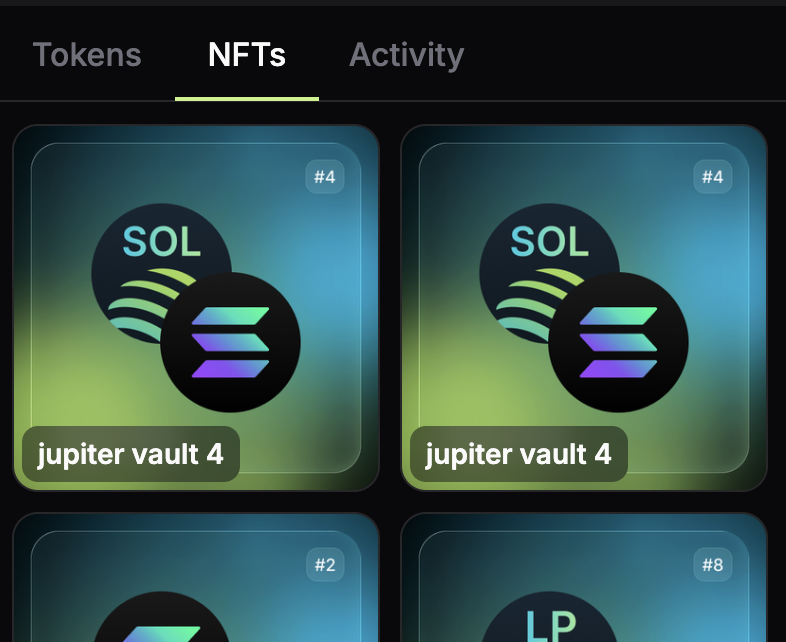Click the LP token icon
Screen dimensions: 786x642
[550, 622]
